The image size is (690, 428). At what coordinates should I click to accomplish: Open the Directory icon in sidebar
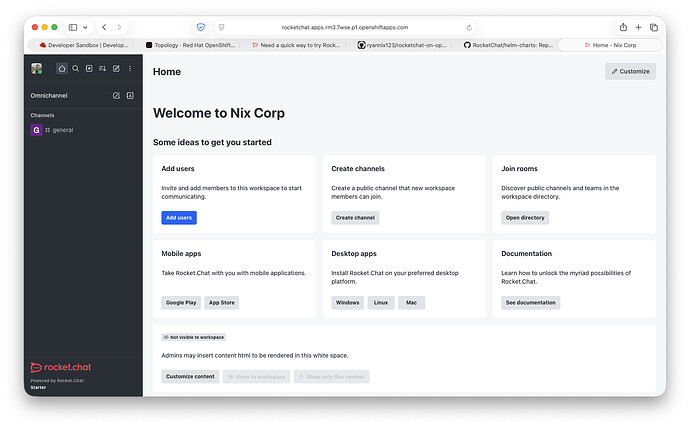(89, 69)
